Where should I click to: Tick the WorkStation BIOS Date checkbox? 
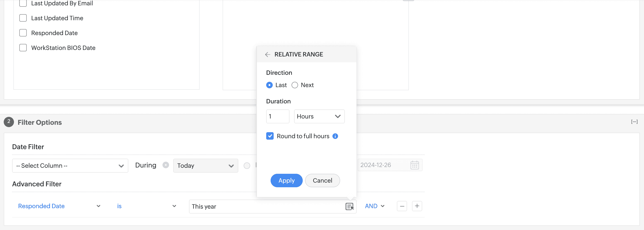click(x=23, y=48)
